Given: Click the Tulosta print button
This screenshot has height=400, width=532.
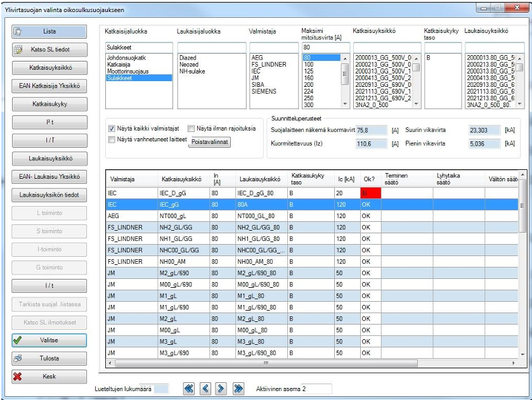Looking at the screenshot, I should point(49,358).
